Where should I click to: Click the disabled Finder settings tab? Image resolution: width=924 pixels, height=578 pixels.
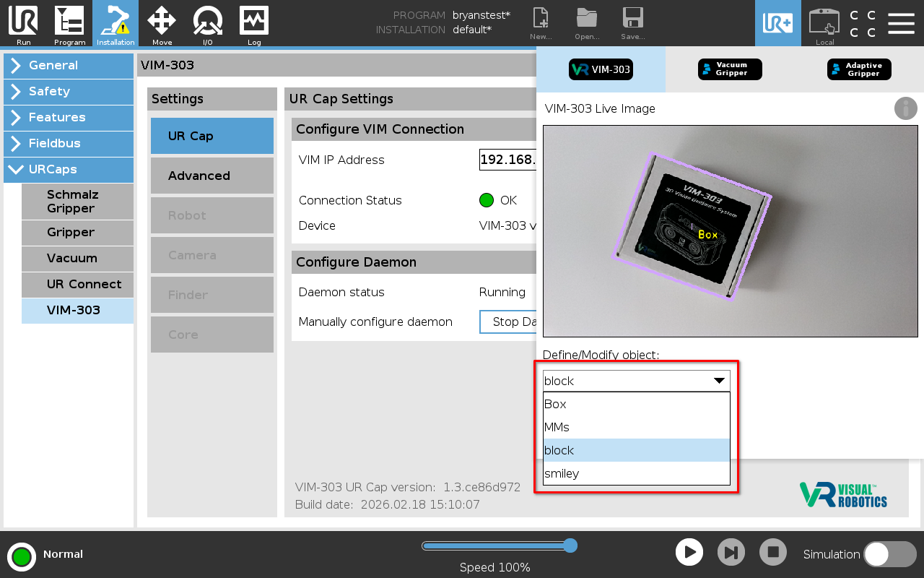click(x=212, y=295)
